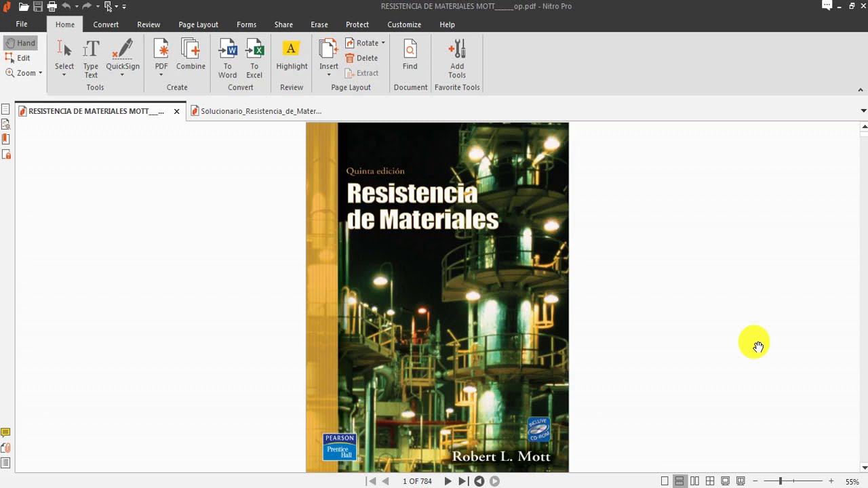Go back to the previous view
868x488 pixels.
point(479,481)
